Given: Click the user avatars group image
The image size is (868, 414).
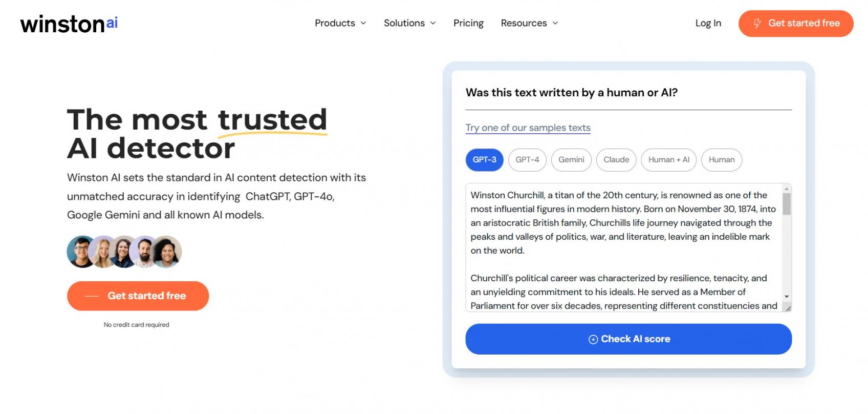Looking at the screenshot, I should pos(124,252).
